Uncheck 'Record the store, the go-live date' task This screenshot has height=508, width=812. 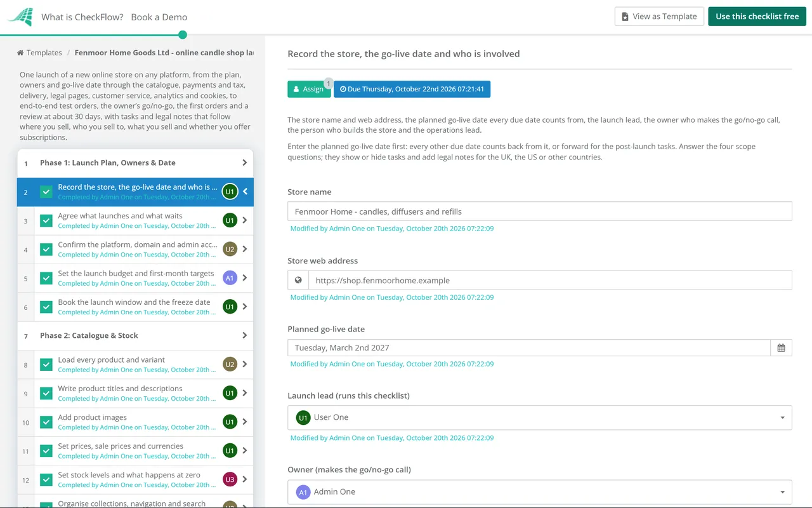pos(46,192)
